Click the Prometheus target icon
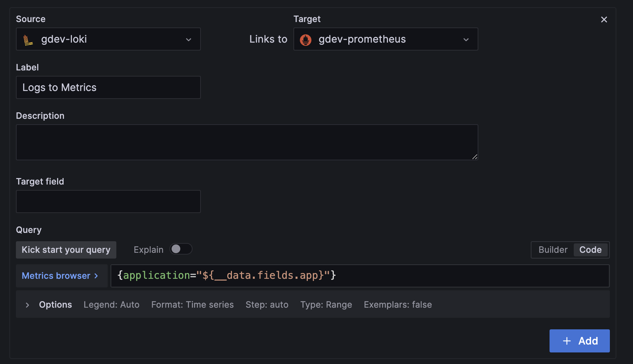This screenshot has width=633, height=364. (x=305, y=39)
